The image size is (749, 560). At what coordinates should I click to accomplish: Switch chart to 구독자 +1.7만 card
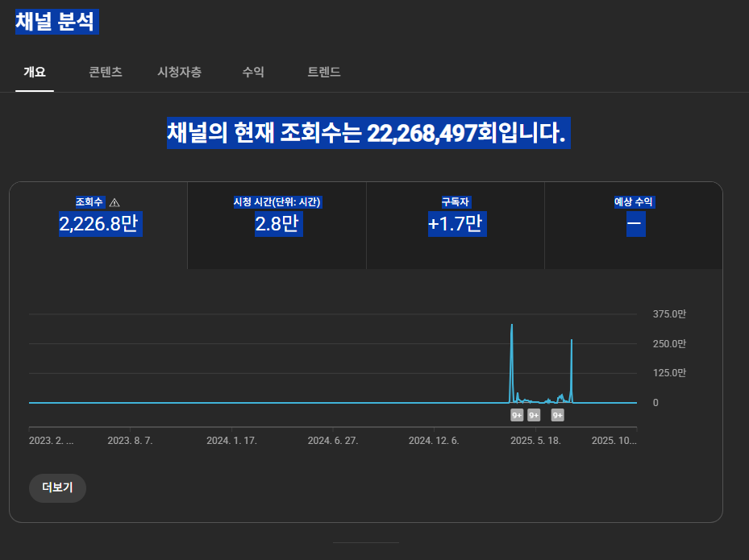tap(456, 225)
